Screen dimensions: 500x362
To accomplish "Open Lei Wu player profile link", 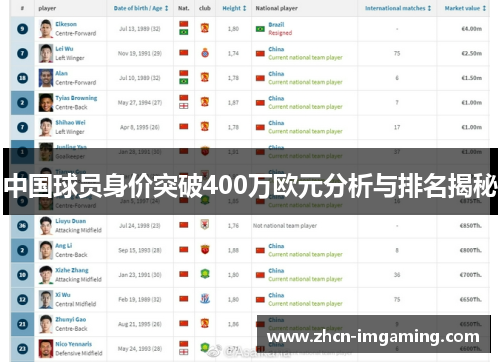I will click(64, 49).
